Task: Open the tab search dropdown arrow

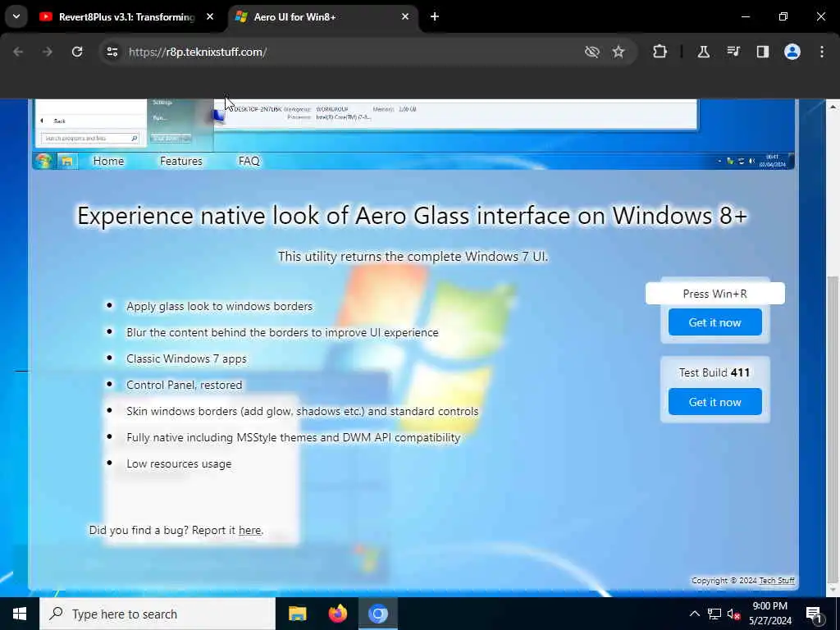Action: click(x=16, y=16)
